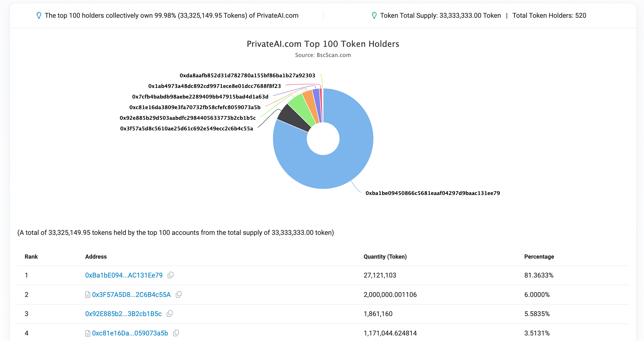Click the Quantity (Token) column header
Viewport: 644px width, 341px height.
click(385, 257)
